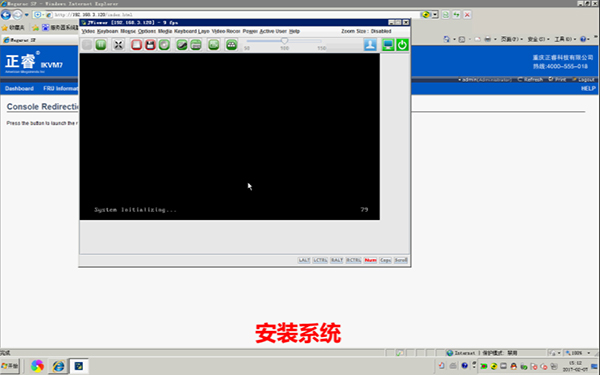Open the Mouse menu in JViewer
The height and width of the screenshot is (375, 600).
click(x=128, y=31)
